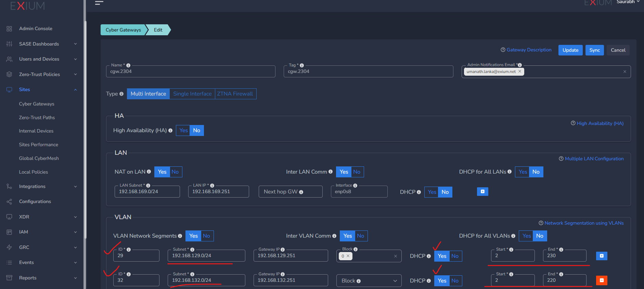The width and height of the screenshot is (644, 289).
Task: Remove umanath.lanka@exium.net email tag
Action: click(x=520, y=72)
